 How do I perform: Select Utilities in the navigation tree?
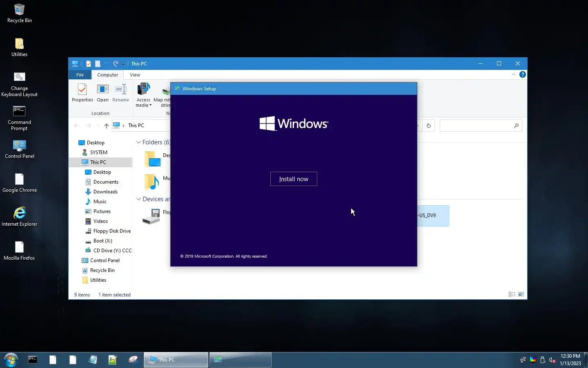[x=98, y=280]
